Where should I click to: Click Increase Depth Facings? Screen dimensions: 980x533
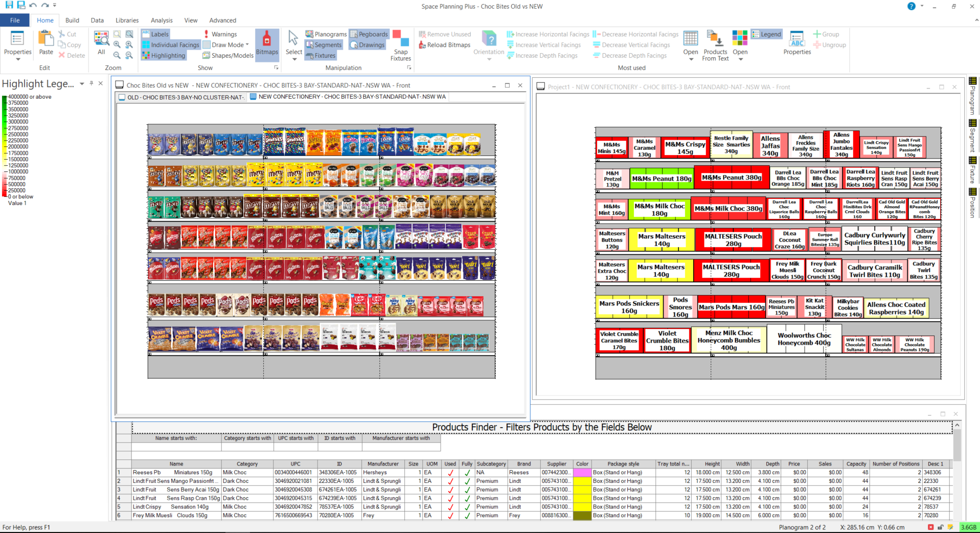point(542,56)
